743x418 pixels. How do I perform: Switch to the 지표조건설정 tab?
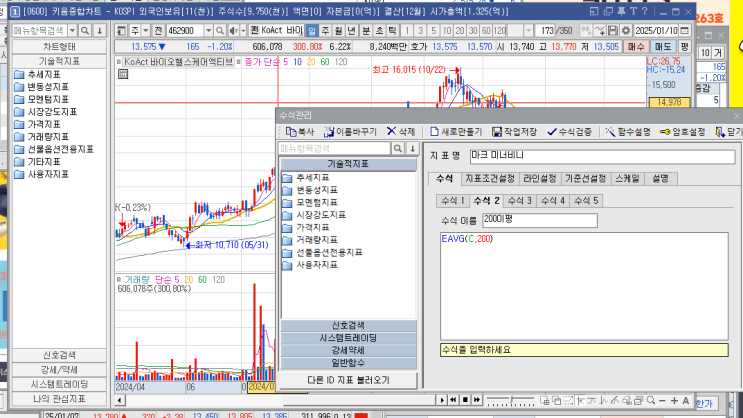click(489, 179)
